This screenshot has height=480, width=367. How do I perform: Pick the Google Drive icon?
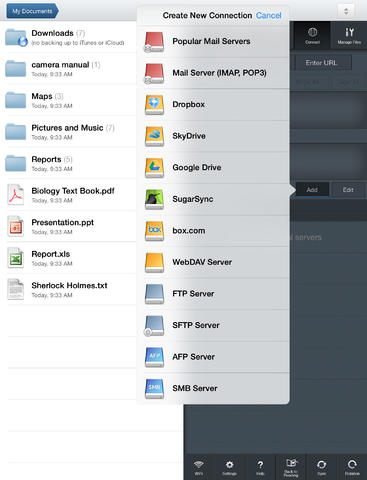click(x=154, y=167)
